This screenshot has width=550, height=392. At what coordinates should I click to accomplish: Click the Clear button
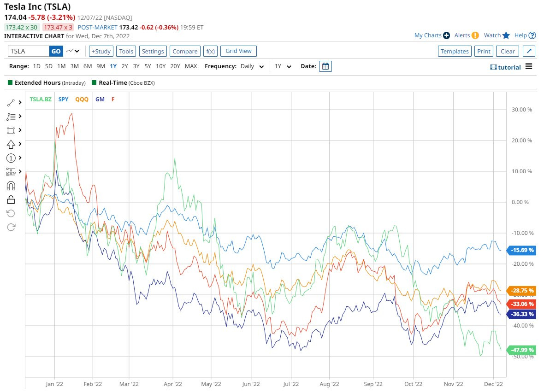(x=508, y=51)
